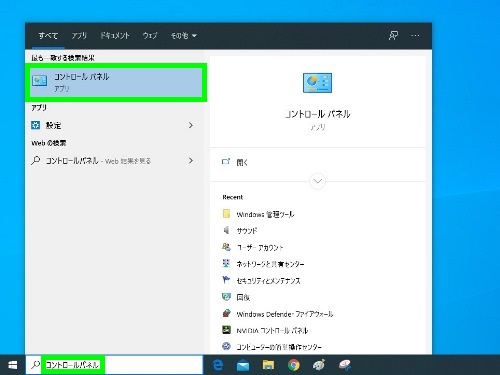This screenshot has width=500, height=375.
Task: Open the Windows Start button
Action: (x=12, y=365)
